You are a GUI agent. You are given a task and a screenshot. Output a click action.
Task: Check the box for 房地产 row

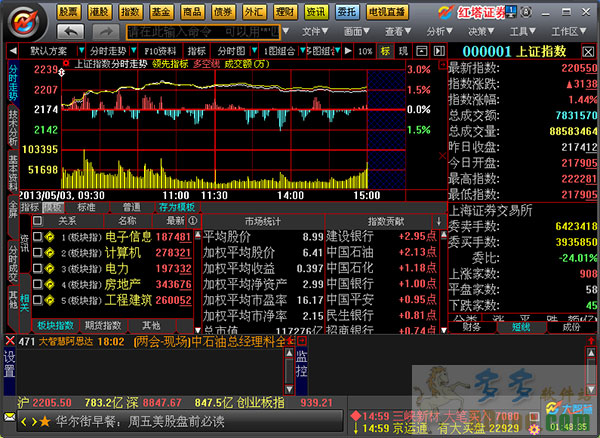pos(38,284)
